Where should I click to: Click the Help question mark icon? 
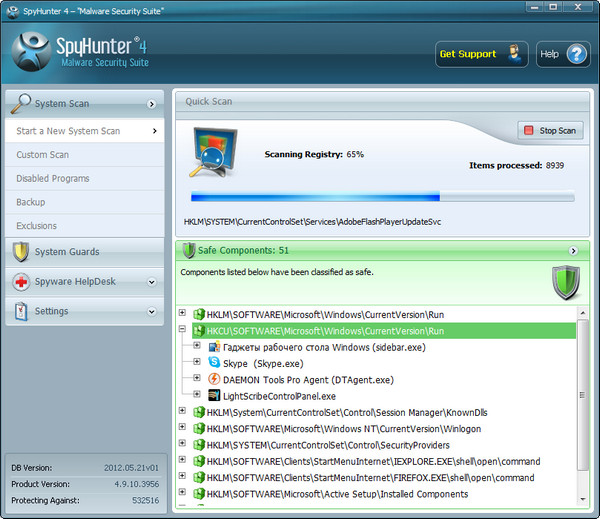point(578,54)
